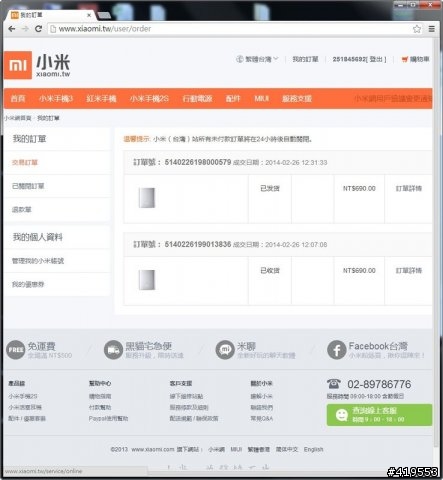Click the Facebook circle icon
Image resolution: width=443 pixels, height=480 pixels.
click(x=336, y=350)
